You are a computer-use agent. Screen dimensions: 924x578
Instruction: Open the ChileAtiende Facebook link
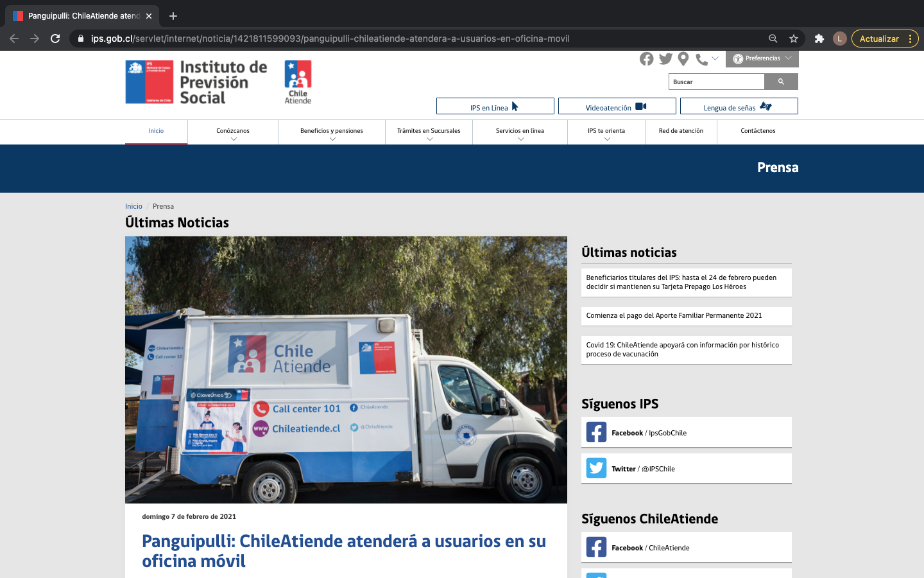pos(687,547)
